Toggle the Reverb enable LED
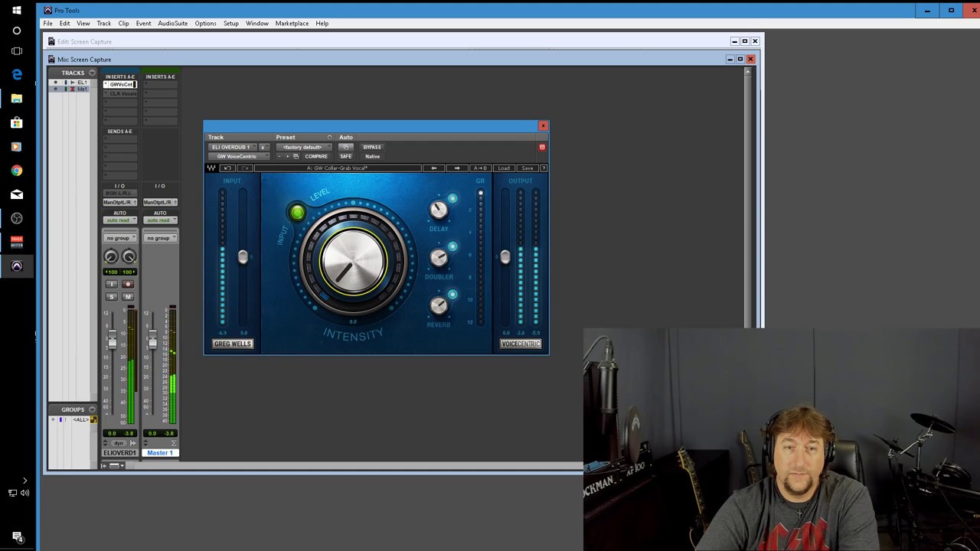The width and height of the screenshot is (980, 551). [x=452, y=295]
